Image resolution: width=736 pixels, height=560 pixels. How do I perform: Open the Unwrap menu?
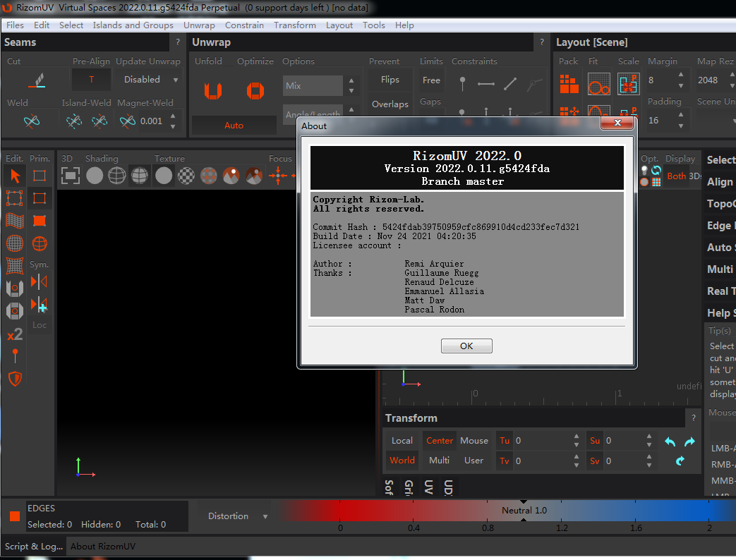click(199, 25)
